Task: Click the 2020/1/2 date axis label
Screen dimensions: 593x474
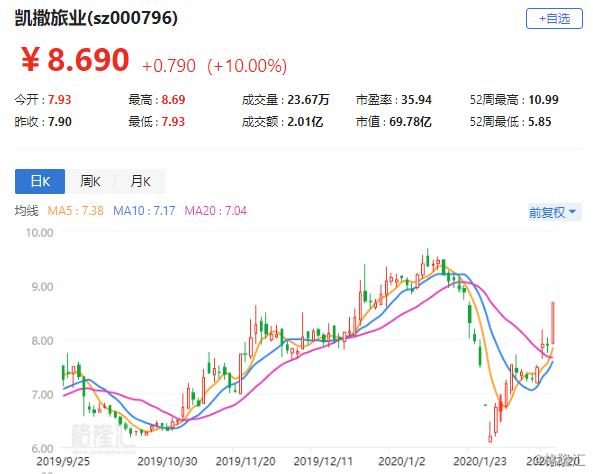Action: point(402,461)
